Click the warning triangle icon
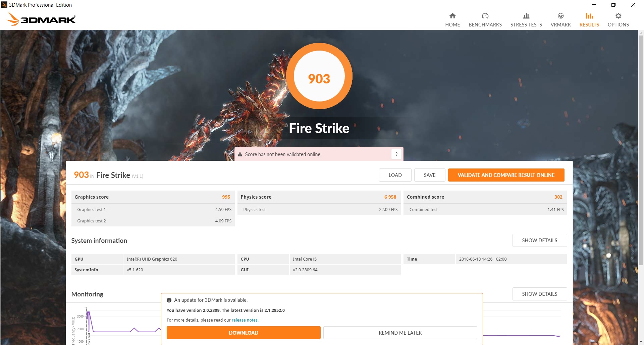This screenshot has width=644, height=345. [240, 154]
